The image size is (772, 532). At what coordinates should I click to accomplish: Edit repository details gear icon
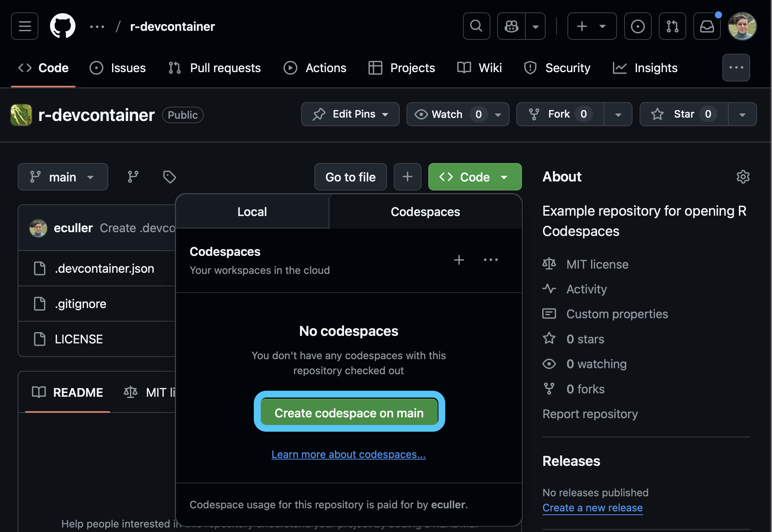[743, 177]
